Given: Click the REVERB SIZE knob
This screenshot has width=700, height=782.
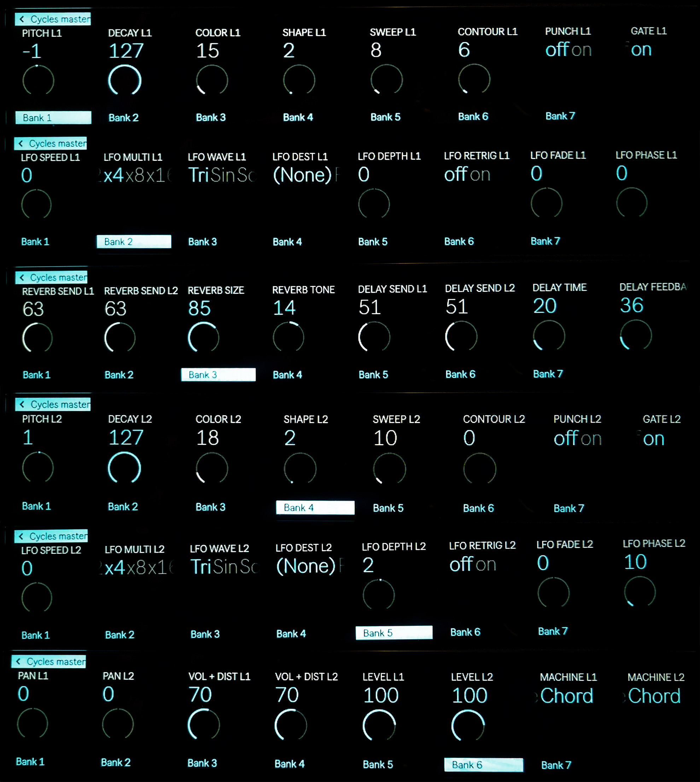Looking at the screenshot, I should [x=204, y=337].
